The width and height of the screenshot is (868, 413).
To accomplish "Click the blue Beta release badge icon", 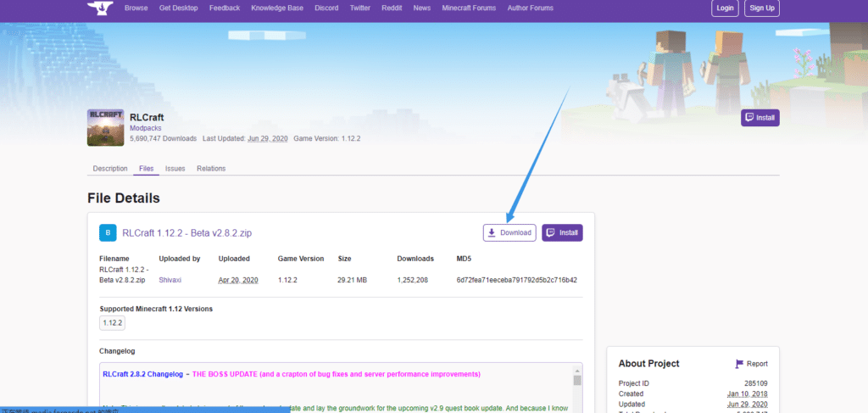I will 108,232.
